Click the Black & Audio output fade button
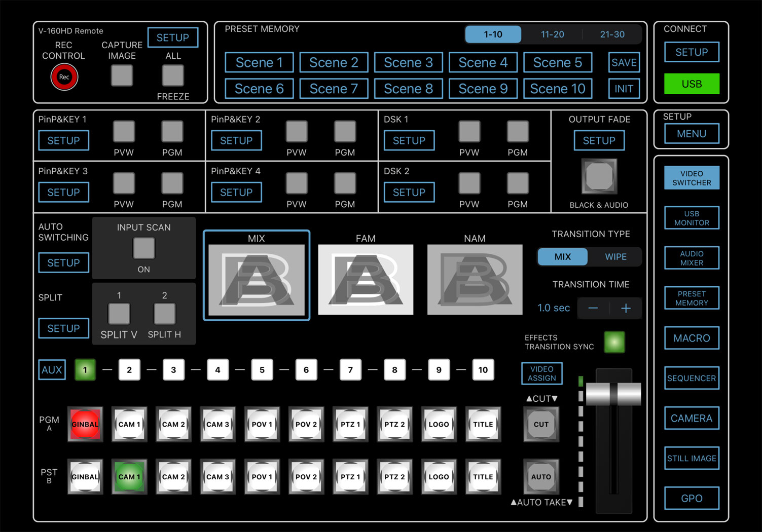This screenshot has height=532, width=762. (x=599, y=176)
